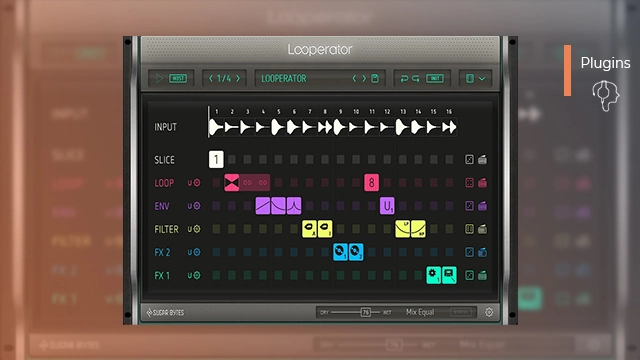This screenshot has width=640, height=360.
Task: Clear the ENV row with the eraser icon
Action: [x=482, y=206]
